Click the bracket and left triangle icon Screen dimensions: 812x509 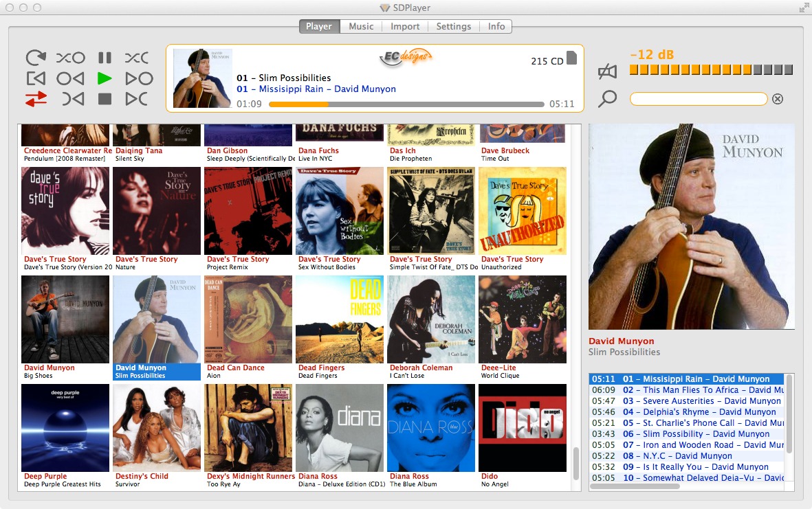pyautogui.click(x=36, y=78)
